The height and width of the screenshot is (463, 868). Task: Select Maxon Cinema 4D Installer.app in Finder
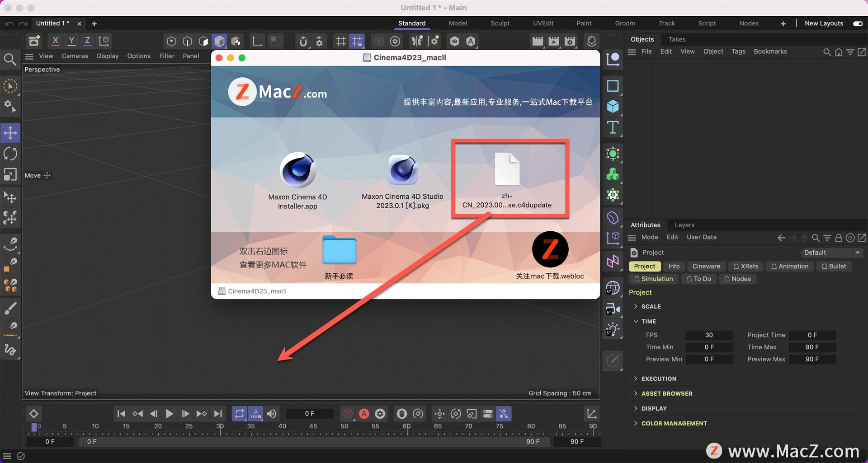[297, 181]
